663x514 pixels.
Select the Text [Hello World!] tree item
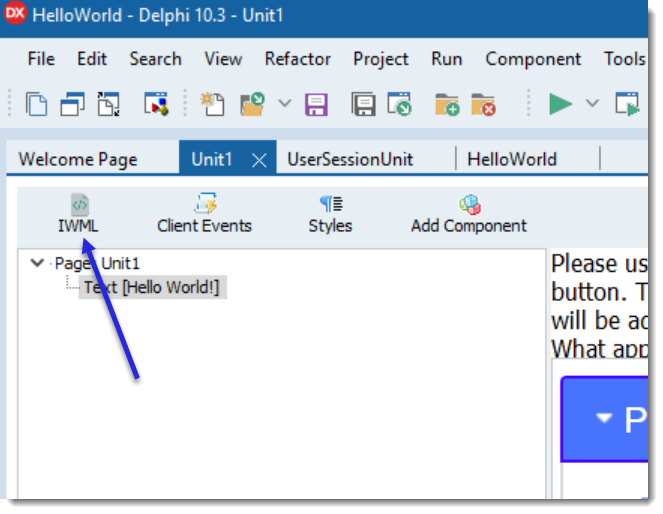click(151, 287)
